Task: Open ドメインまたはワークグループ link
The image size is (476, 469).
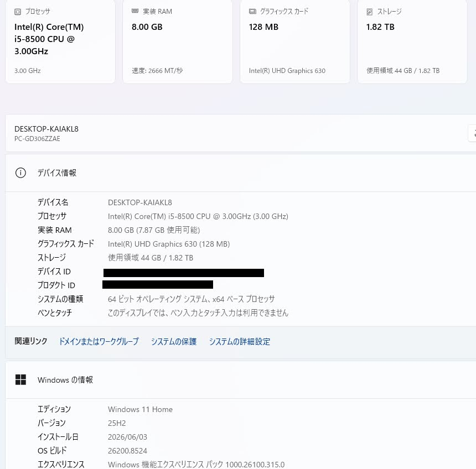Action: coord(99,342)
